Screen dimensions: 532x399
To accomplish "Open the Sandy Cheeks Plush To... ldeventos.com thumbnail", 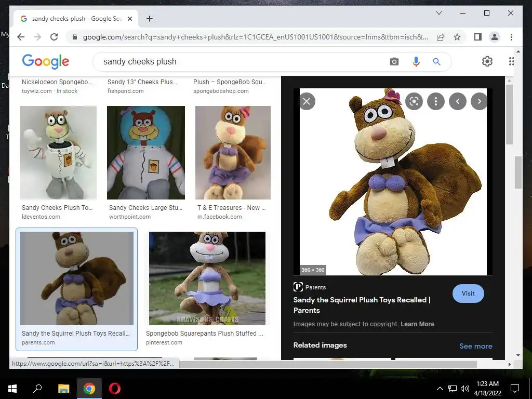I will pyautogui.click(x=58, y=153).
